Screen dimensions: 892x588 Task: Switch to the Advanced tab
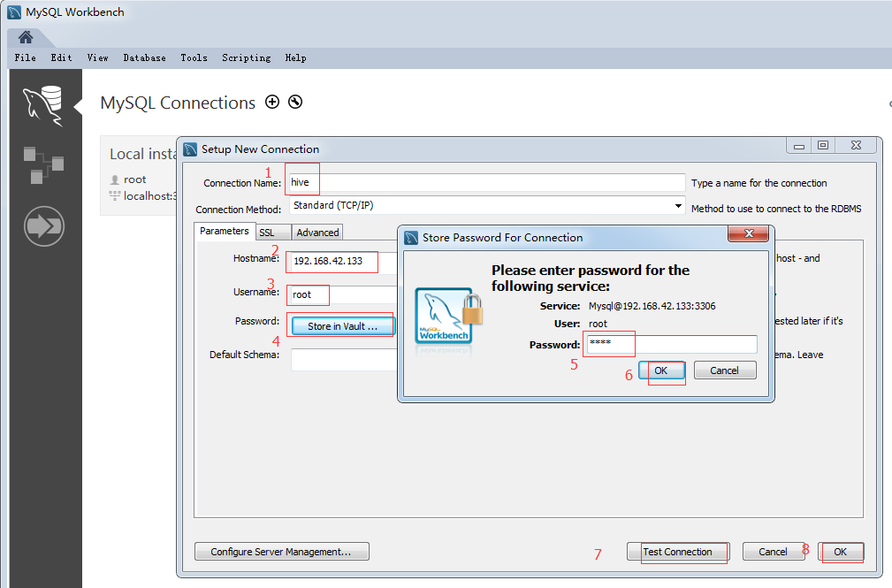tap(317, 233)
